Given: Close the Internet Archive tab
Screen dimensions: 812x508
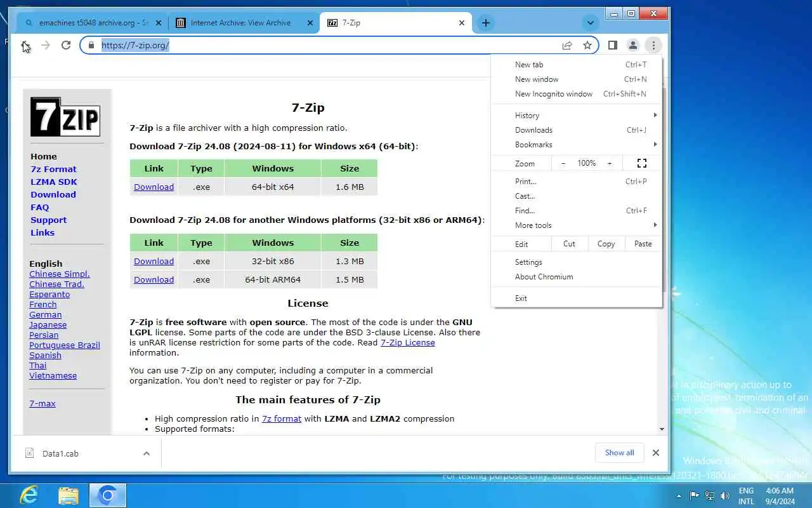Looking at the screenshot, I should point(310,23).
